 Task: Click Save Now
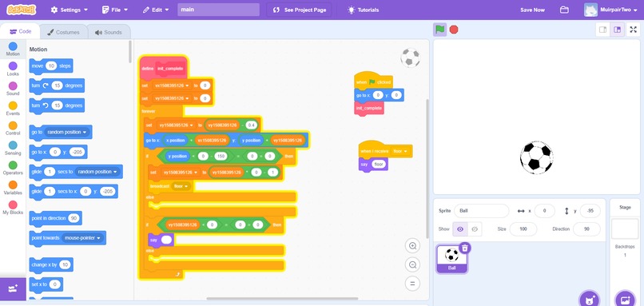pyautogui.click(x=532, y=10)
